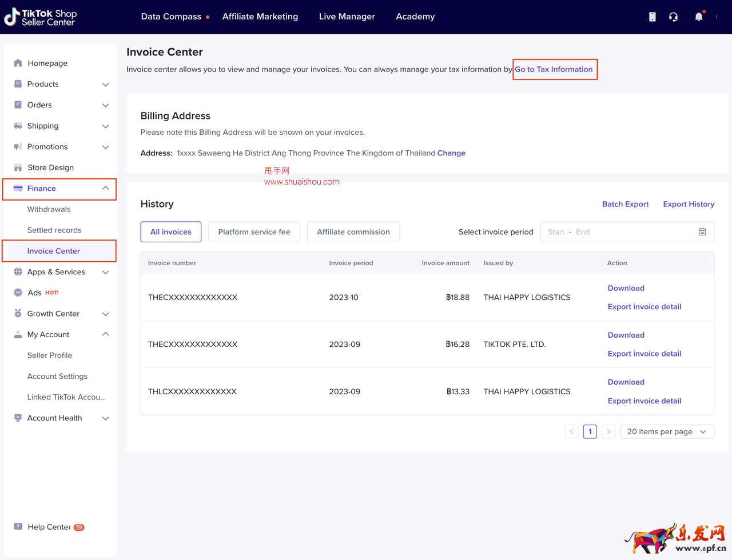This screenshot has width=732, height=560.
Task: Open the headset customer support icon
Action: (x=673, y=17)
